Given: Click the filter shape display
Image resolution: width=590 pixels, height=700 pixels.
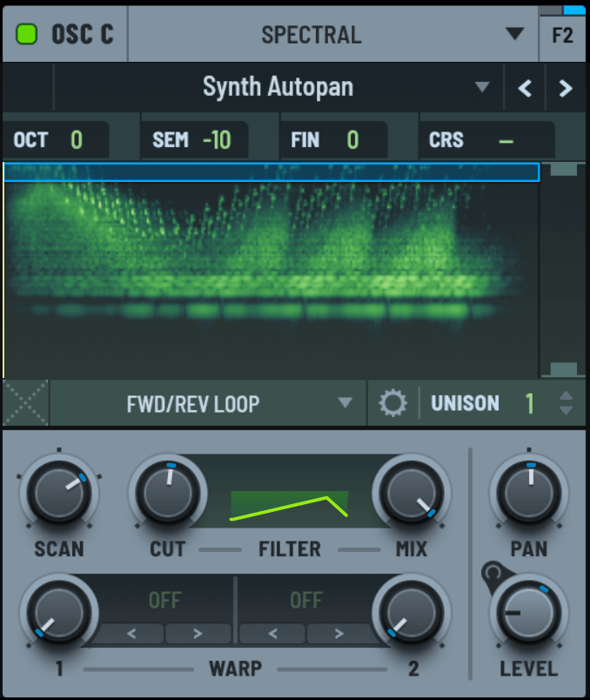Looking at the screenshot, I should [x=288, y=507].
